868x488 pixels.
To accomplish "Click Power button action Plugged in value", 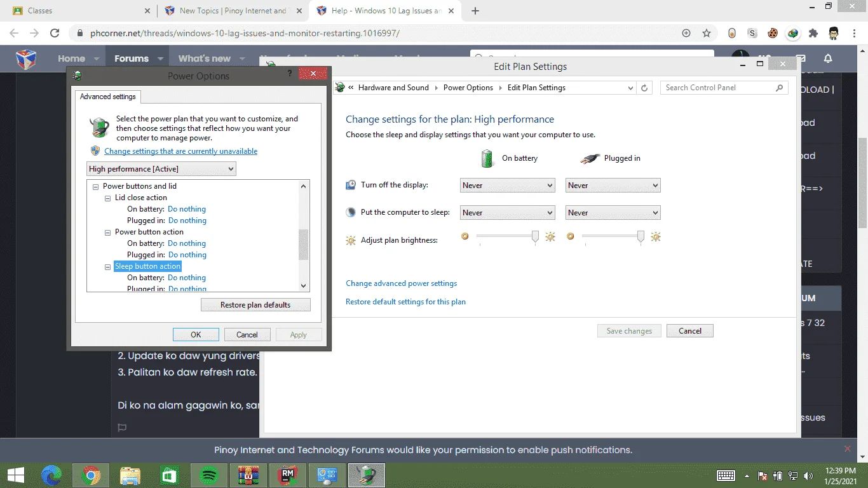I will pyautogui.click(x=187, y=255).
